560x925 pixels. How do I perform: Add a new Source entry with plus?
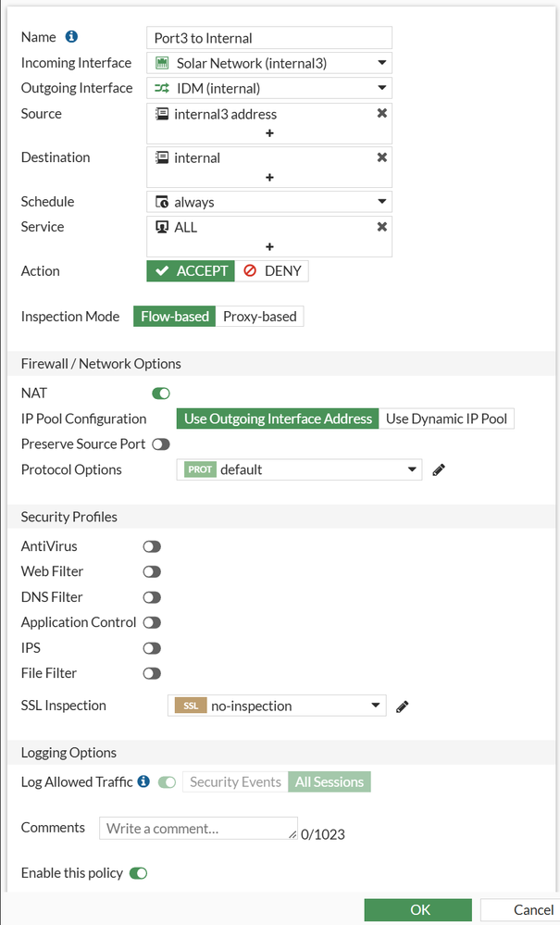click(269, 133)
